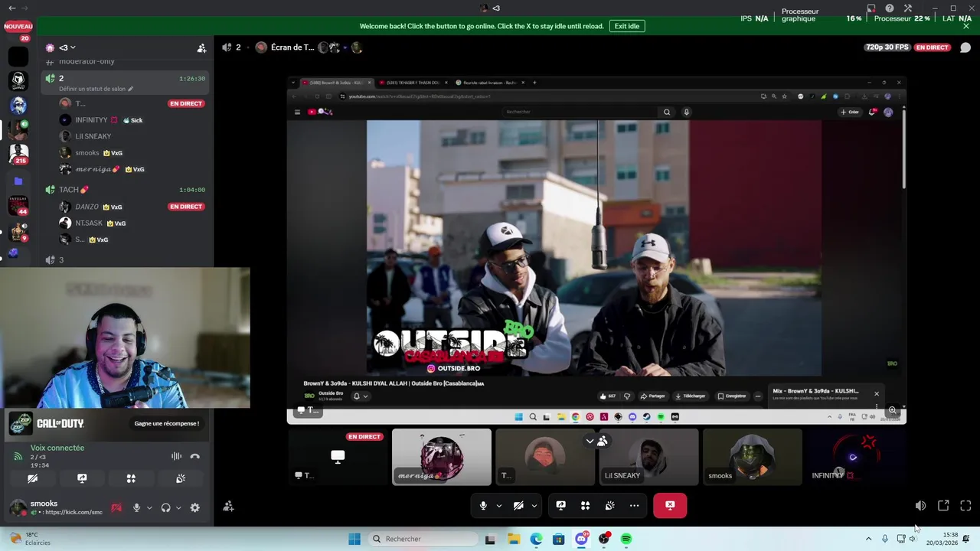The height and width of the screenshot is (551, 980).
Task: Open the server with 215 notification badge
Action: tap(18, 153)
